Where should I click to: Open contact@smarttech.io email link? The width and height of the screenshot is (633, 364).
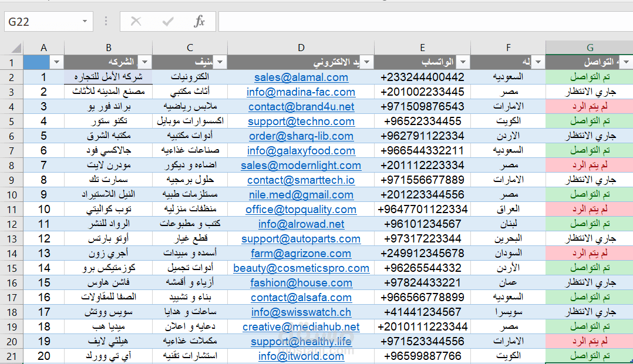[301, 180]
